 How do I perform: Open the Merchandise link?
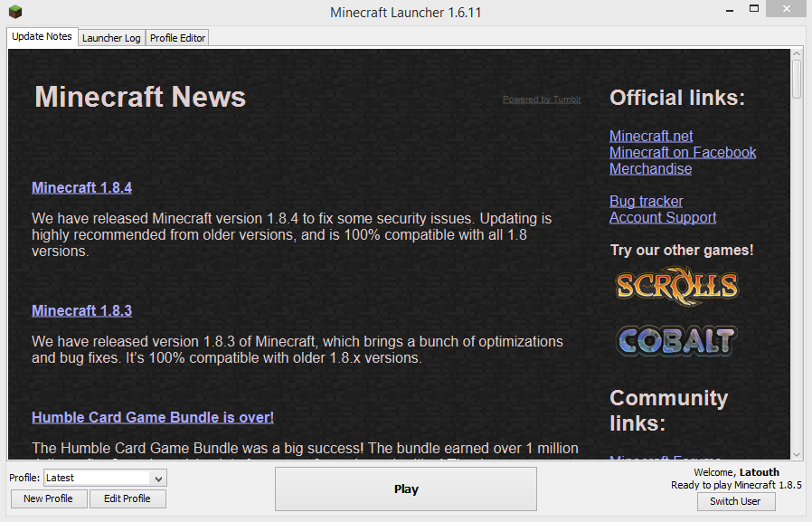click(x=650, y=169)
